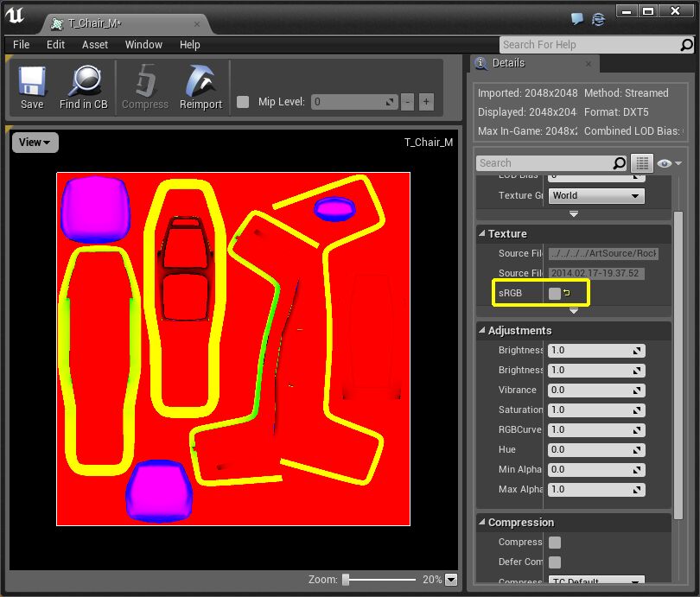Screen dimensions: 700x597
Task: Collapse the Adjustments section
Action: [x=482, y=331]
